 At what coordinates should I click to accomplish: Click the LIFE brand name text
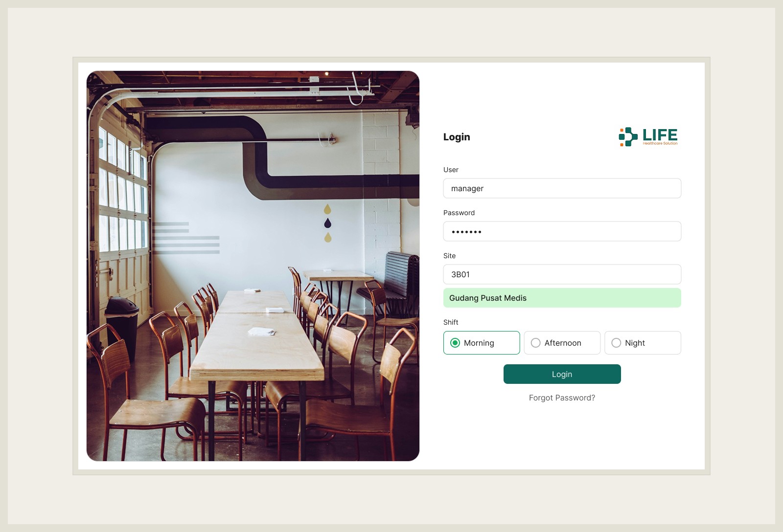660,134
